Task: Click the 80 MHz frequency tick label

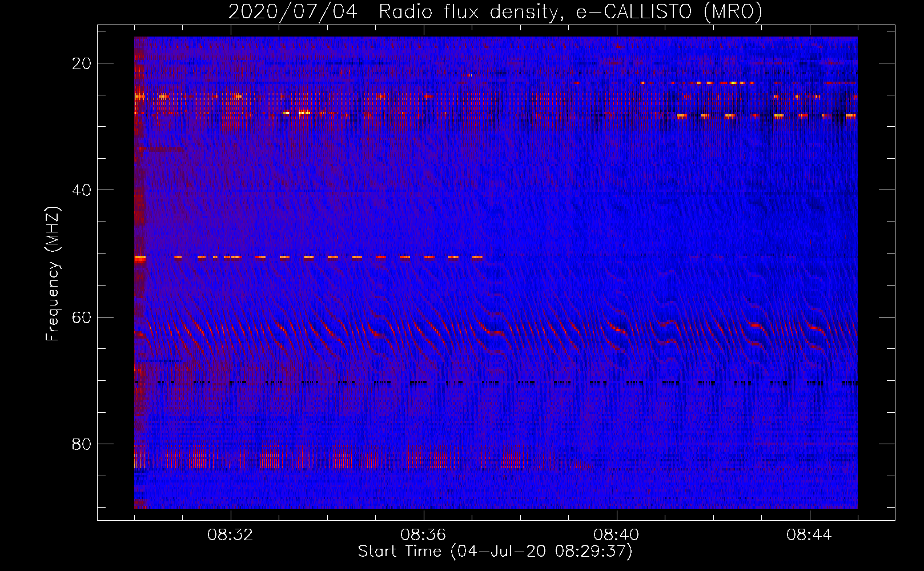Action: click(82, 444)
